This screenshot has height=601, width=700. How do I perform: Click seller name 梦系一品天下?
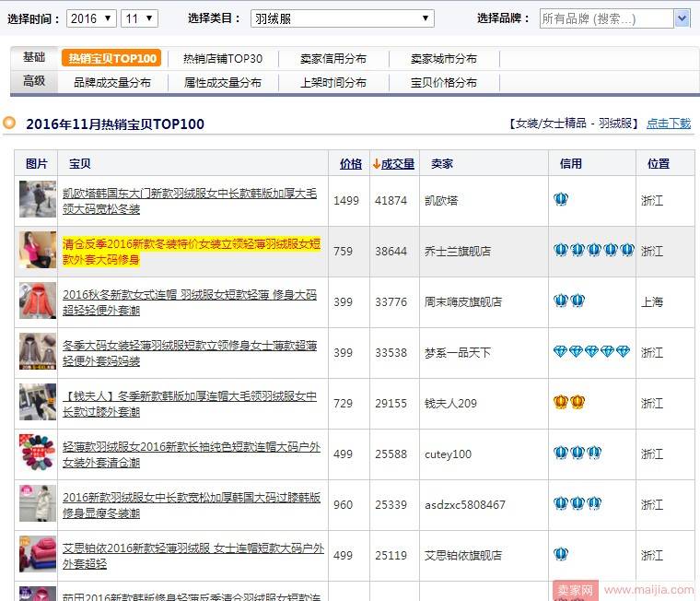(458, 352)
